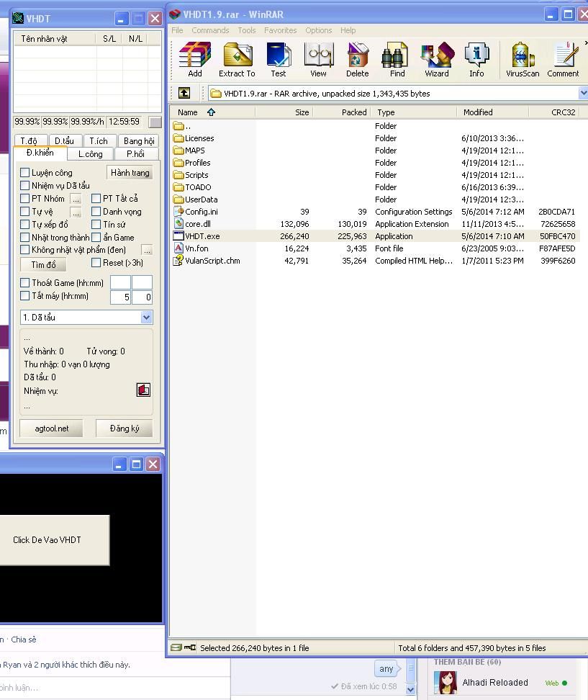Click the chat scrollbar down arrow
The height and width of the screenshot is (700, 588).
410,689
